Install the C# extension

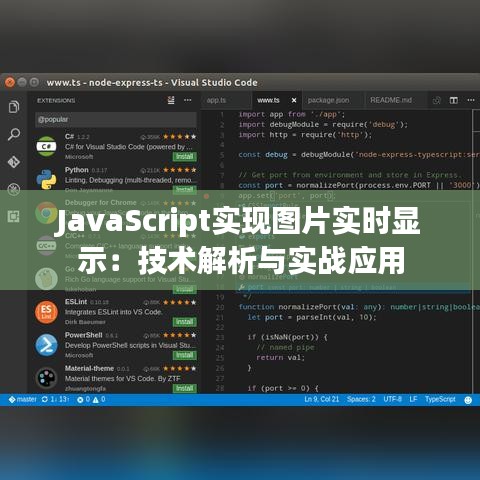(185, 156)
